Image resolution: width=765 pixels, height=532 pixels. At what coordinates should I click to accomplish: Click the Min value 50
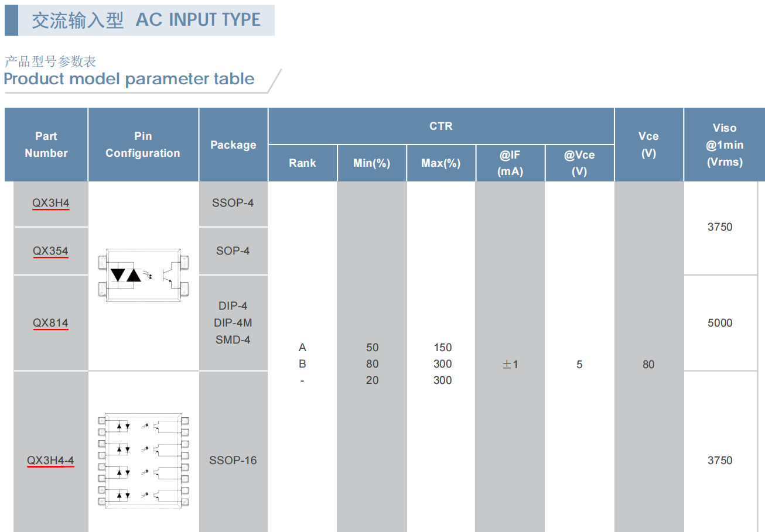pyautogui.click(x=372, y=348)
